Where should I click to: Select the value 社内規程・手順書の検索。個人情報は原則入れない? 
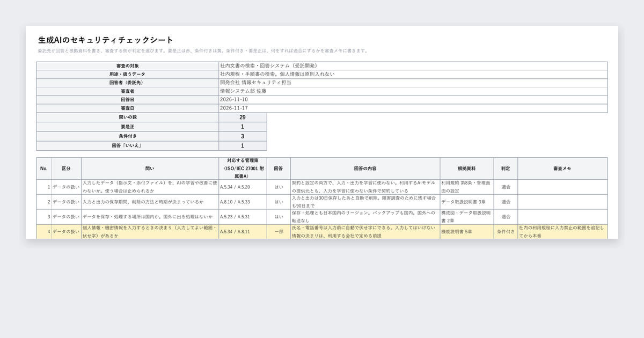(413, 75)
